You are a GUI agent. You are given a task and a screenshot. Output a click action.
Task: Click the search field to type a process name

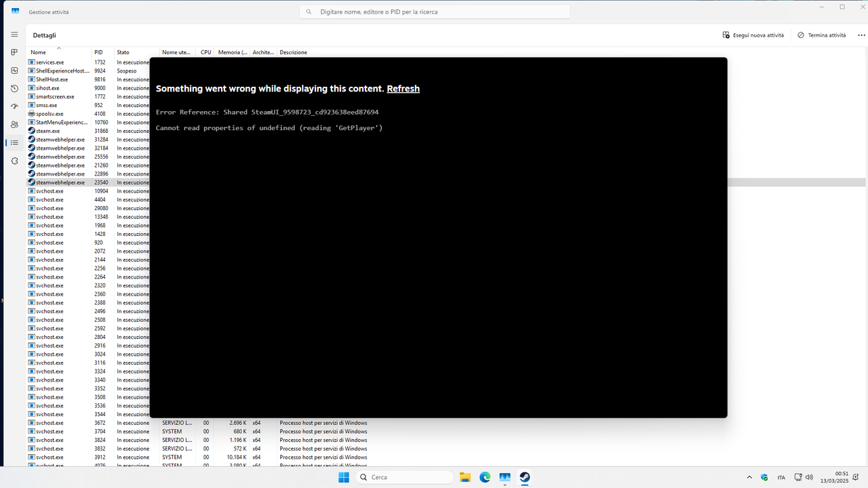[x=434, y=12]
